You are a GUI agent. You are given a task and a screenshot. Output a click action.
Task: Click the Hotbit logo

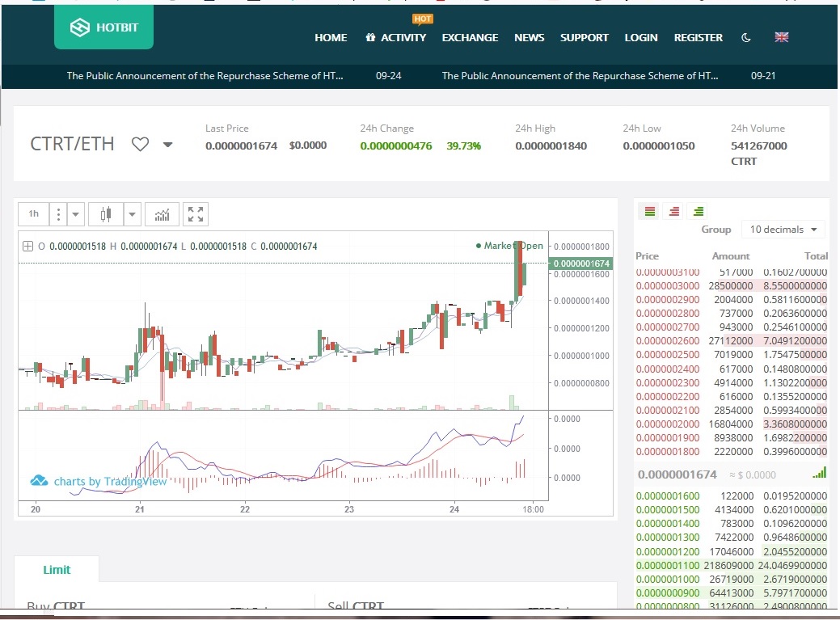coord(103,28)
